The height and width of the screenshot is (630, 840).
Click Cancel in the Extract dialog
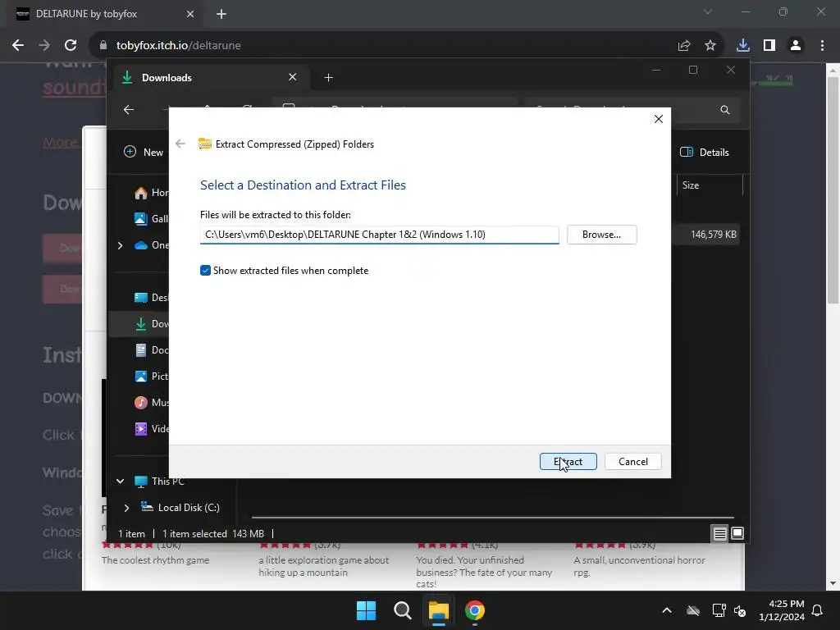coord(632,461)
